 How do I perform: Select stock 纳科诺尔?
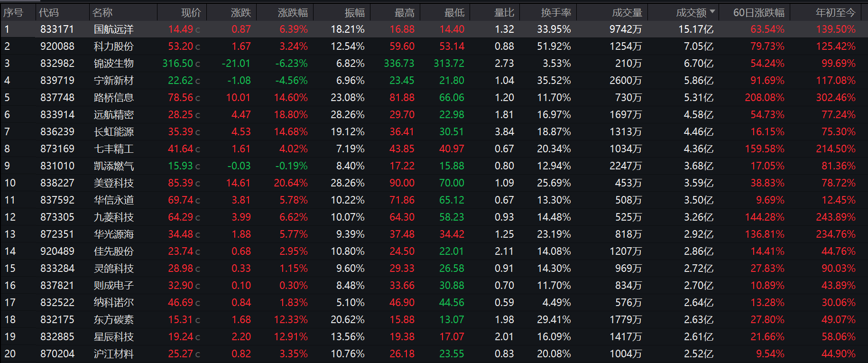pos(114,303)
